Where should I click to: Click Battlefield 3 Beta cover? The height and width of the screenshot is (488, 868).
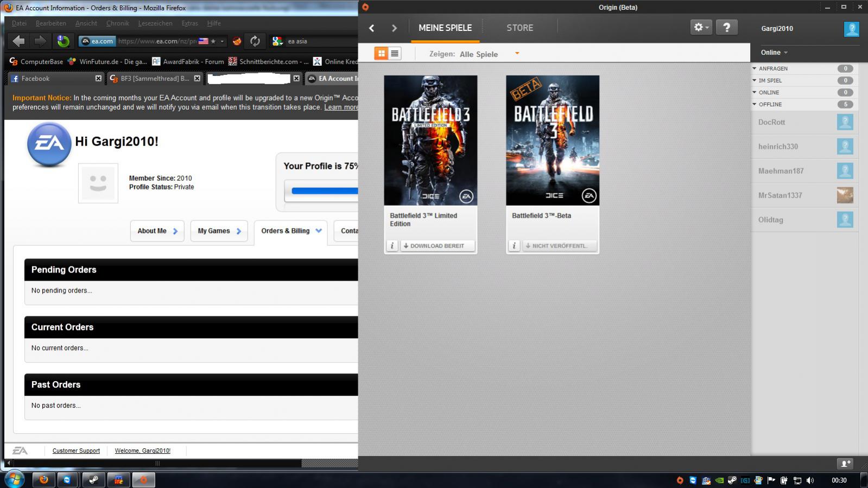(553, 140)
